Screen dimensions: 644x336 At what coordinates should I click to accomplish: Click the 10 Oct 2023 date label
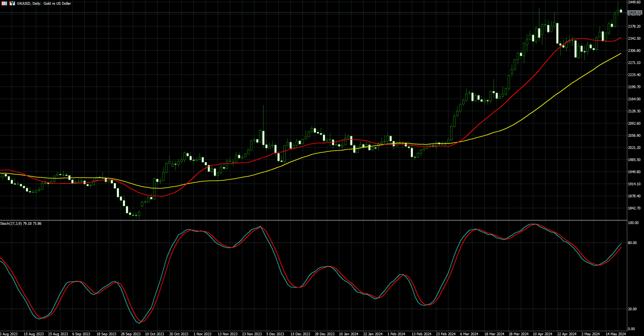coord(154,334)
